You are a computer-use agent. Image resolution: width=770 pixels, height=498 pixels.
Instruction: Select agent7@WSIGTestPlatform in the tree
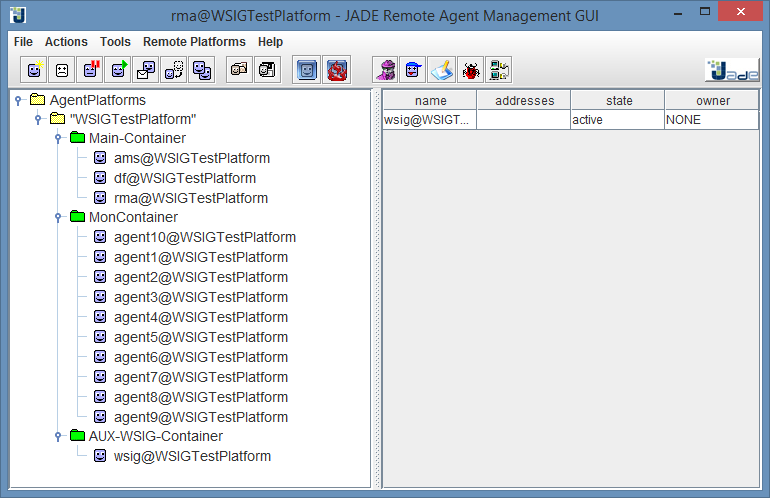tap(201, 377)
